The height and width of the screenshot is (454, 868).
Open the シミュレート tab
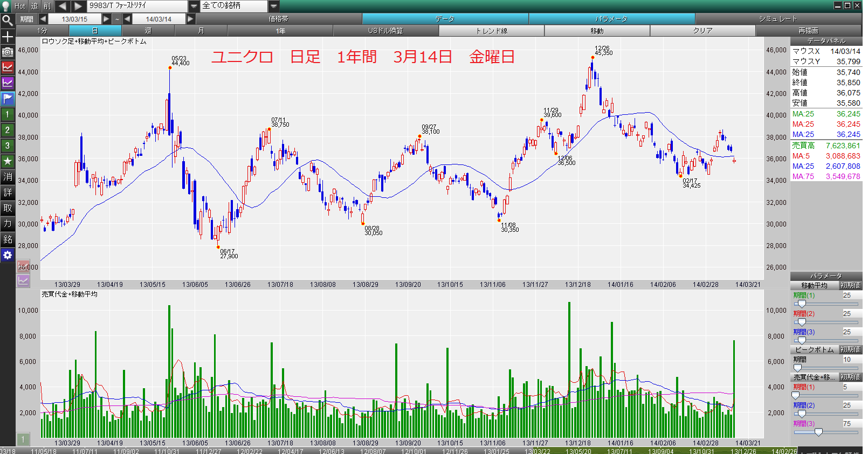click(x=779, y=19)
